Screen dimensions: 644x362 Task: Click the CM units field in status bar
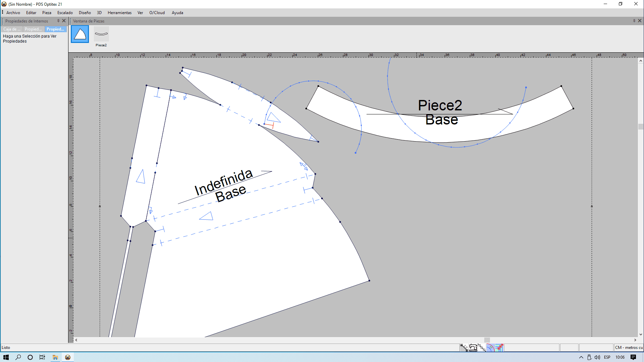628,348
